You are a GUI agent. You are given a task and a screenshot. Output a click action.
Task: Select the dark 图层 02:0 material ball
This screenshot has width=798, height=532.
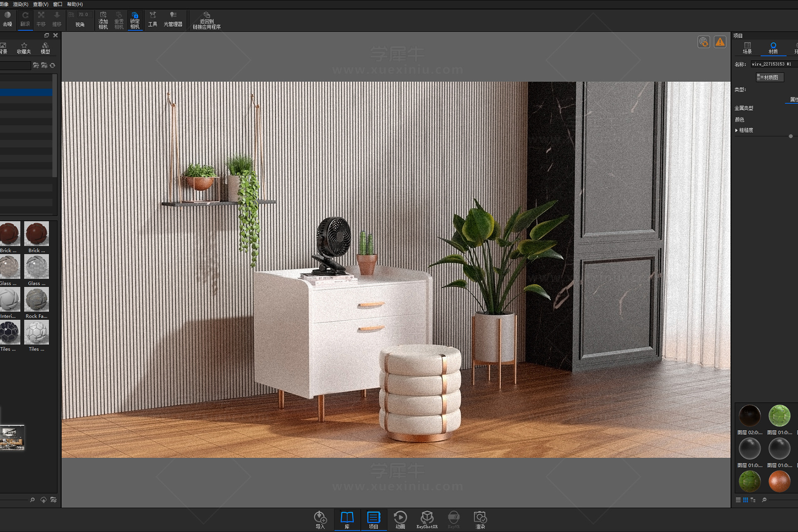(750, 416)
